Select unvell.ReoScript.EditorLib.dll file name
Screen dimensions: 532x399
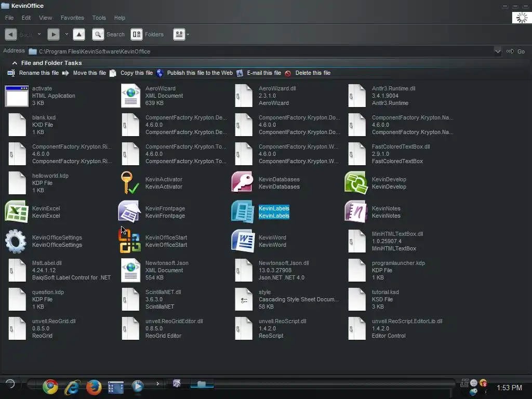coord(407,321)
